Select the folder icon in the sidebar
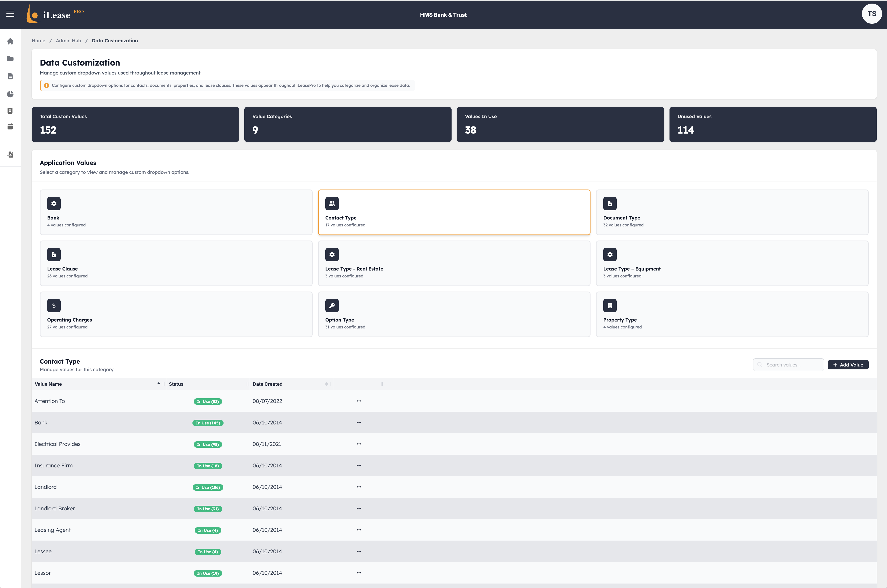 [x=10, y=59]
